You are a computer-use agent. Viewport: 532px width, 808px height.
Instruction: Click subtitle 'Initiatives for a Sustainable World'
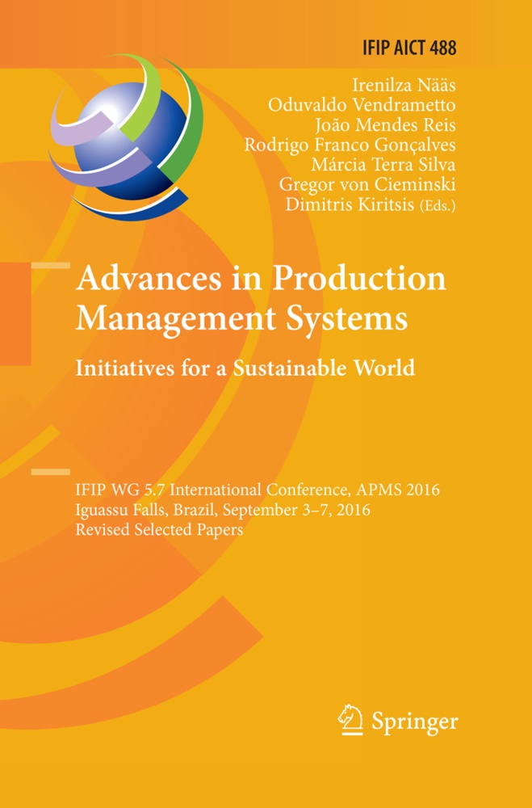click(245, 368)
